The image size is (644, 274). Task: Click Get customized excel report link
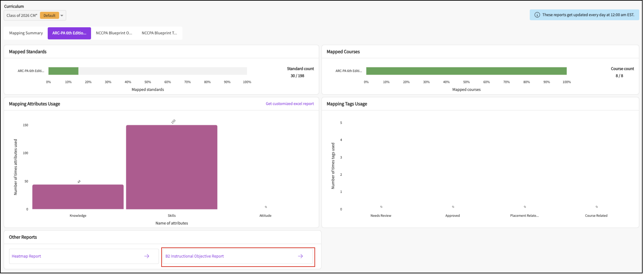pos(290,104)
